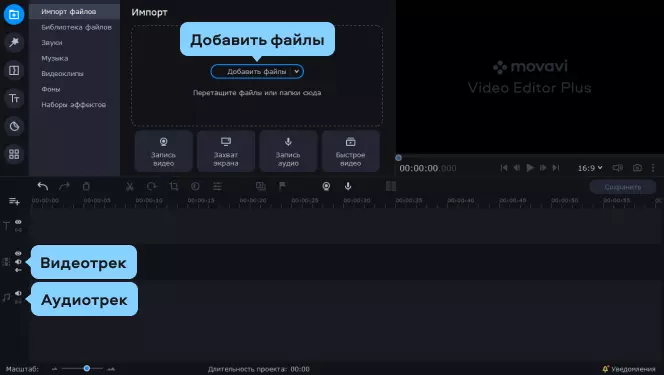Open the 16:9 aspect ratio dropdown
The image size is (664, 375).
click(590, 168)
